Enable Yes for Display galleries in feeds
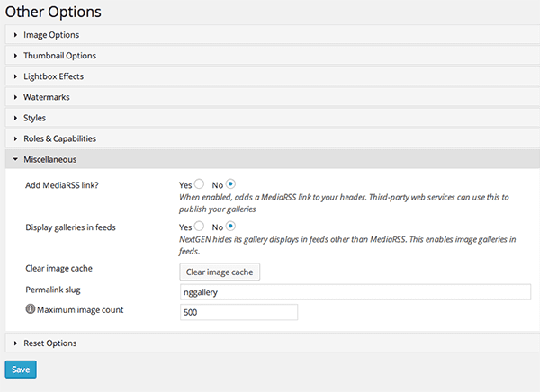This screenshot has width=540, height=392. pos(199,227)
